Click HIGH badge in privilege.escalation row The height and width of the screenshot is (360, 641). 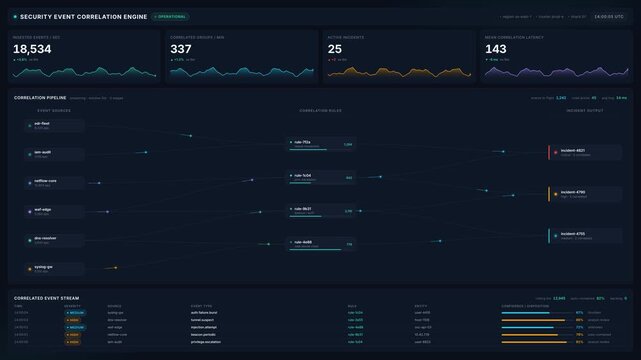(73, 342)
